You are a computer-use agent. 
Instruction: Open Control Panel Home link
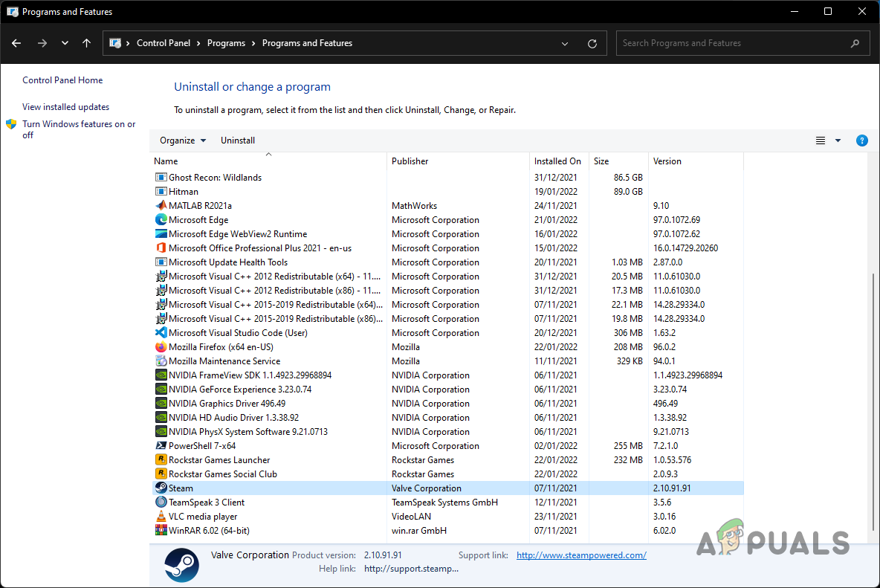[x=62, y=80]
